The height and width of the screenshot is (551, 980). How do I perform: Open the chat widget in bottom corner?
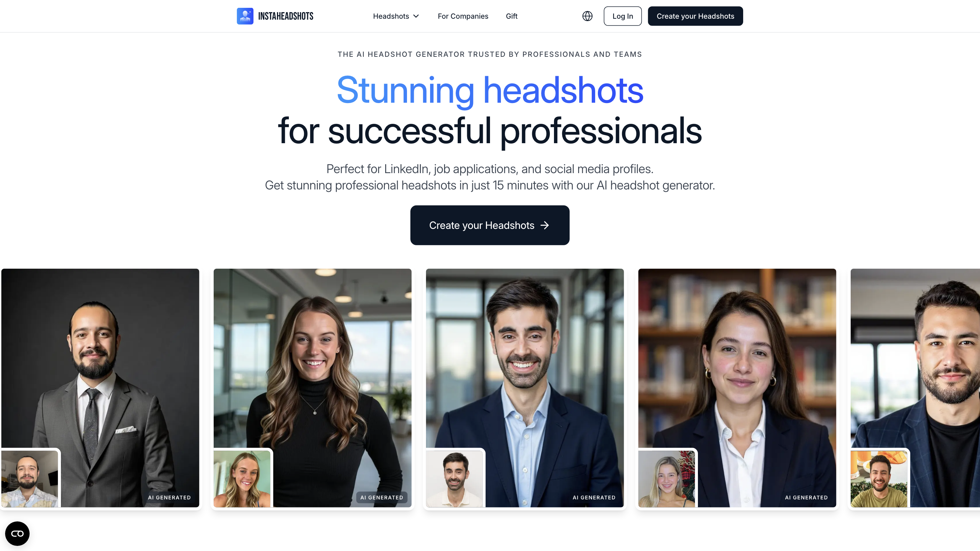[x=17, y=534]
